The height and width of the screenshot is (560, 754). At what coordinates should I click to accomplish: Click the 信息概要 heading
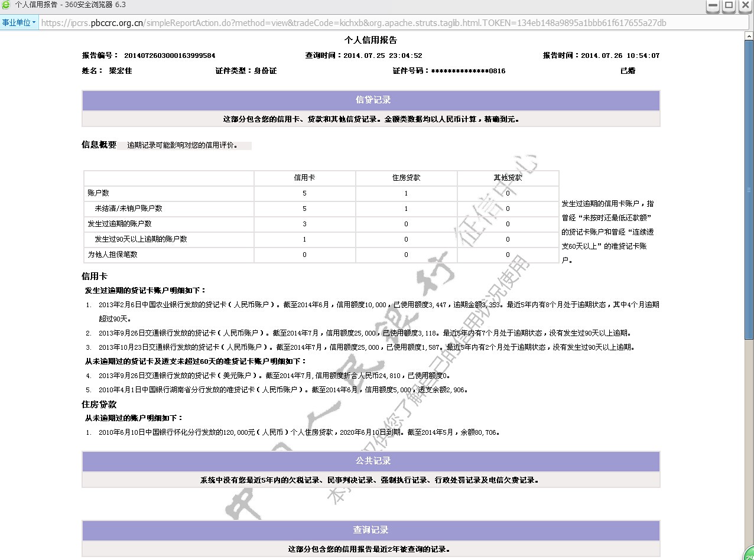click(x=99, y=145)
